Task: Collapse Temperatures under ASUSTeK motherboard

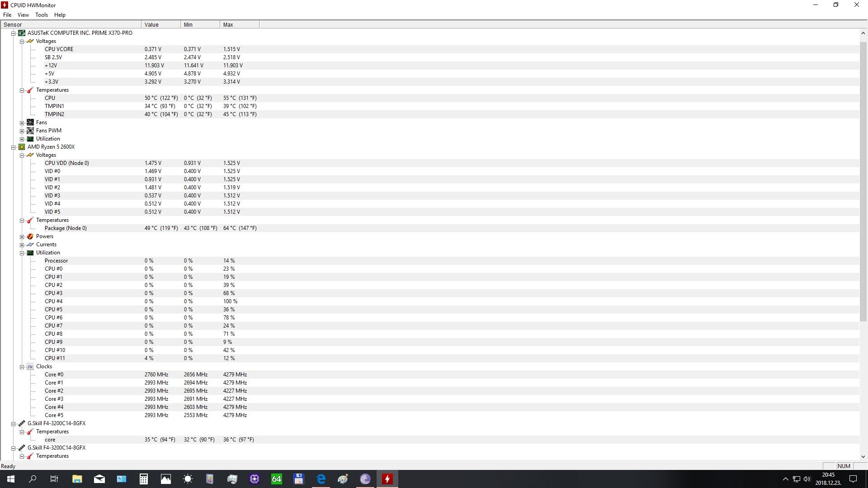Action: [x=22, y=90]
